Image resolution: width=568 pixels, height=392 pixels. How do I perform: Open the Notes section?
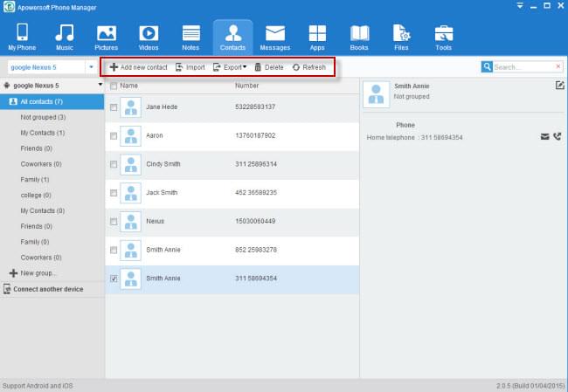[x=190, y=38]
